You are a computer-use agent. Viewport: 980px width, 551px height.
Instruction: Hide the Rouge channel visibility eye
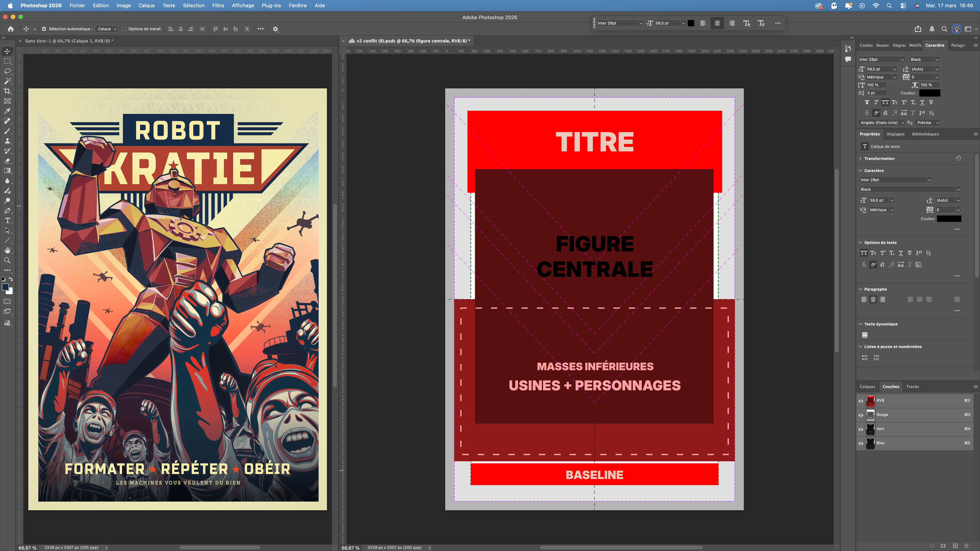[x=861, y=415]
